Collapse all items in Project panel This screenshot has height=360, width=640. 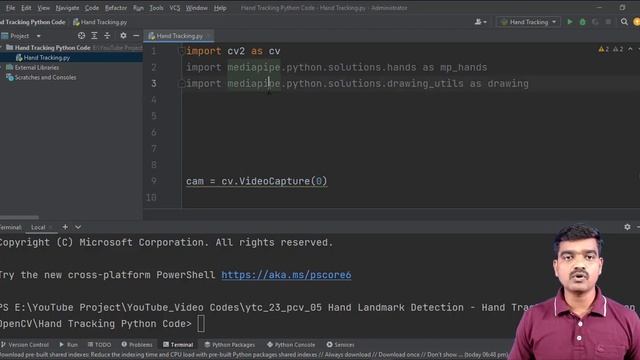tap(107, 36)
